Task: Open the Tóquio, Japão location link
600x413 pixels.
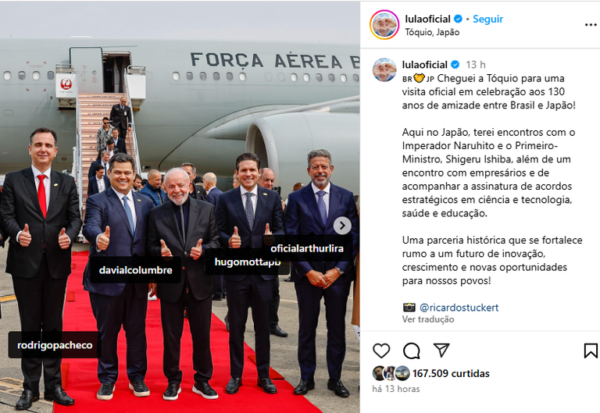Action: point(432,32)
